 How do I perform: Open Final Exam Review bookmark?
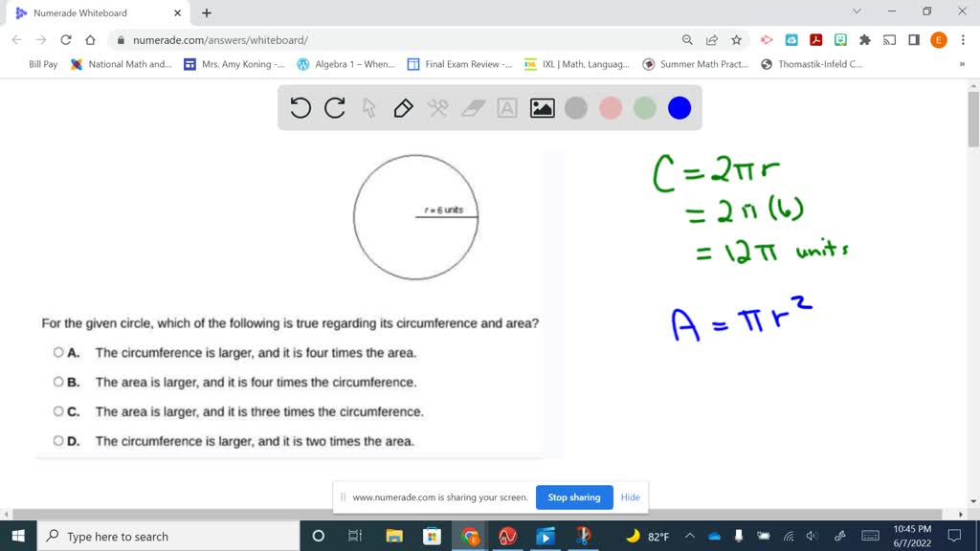[459, 64]
